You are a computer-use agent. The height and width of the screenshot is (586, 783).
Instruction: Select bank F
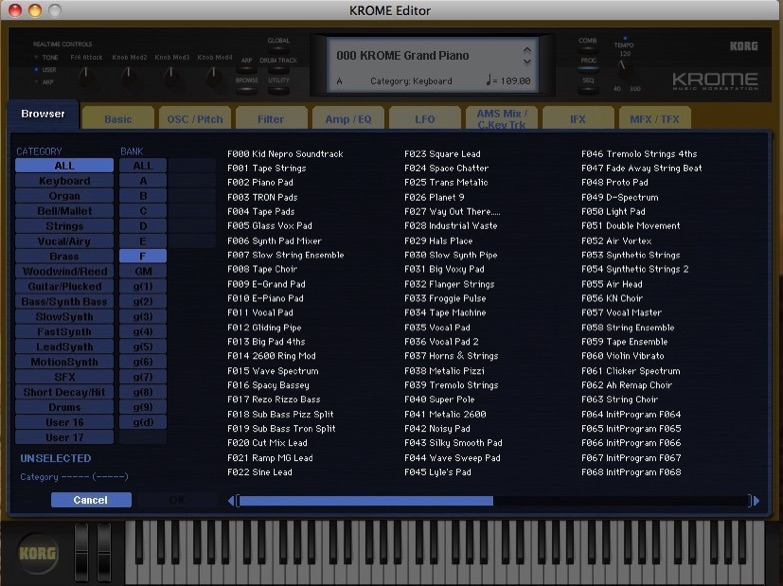pos(143,256)
